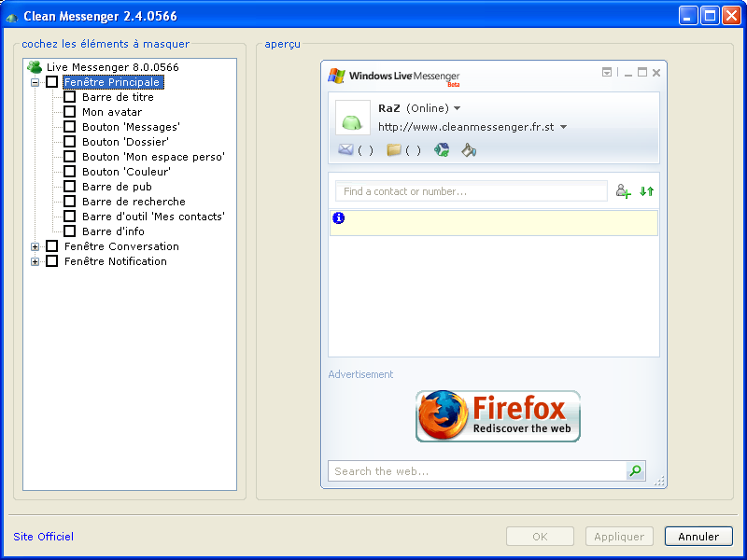Expand the Fenêtre Notification tree node

click(35, 261)
